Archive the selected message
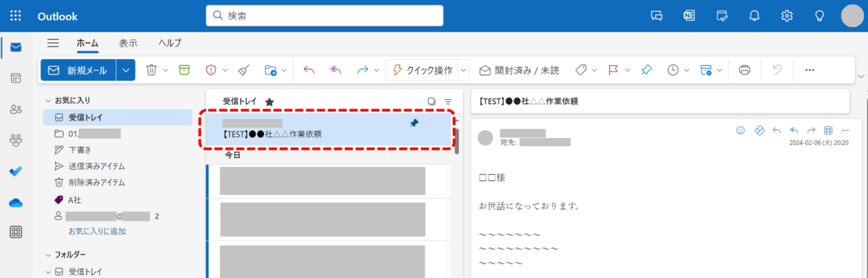 coord(184,70)
